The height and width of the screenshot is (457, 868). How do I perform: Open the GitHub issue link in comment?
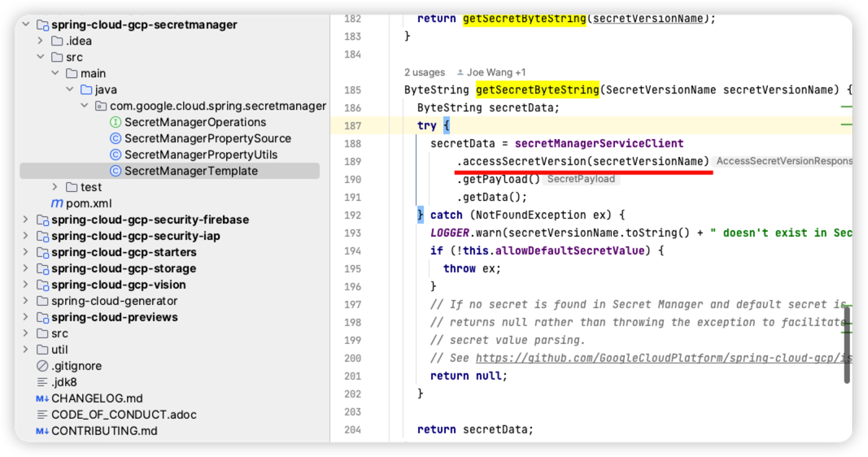664,358
